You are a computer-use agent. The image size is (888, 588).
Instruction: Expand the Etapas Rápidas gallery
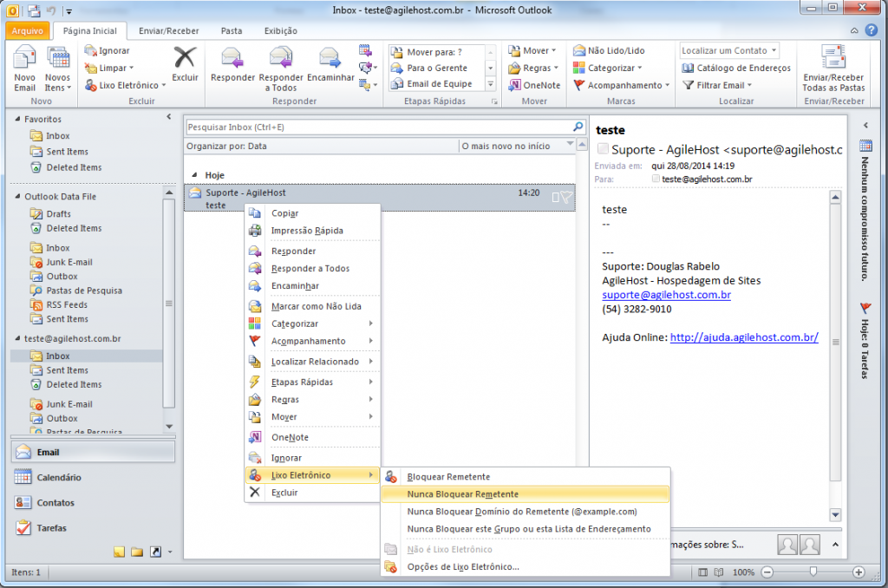click(491, 84)
